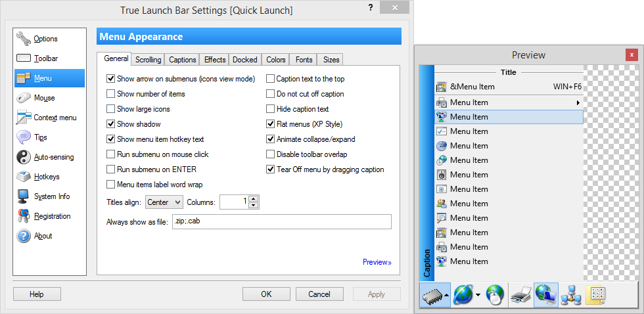Viewport: 644px width, 314px height.
Task: Open the Registration section with keys icon
Action: tap(50, 216)
